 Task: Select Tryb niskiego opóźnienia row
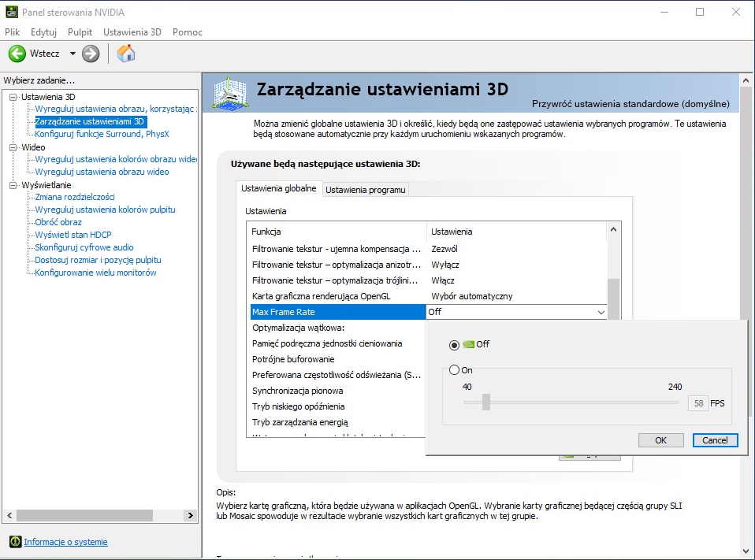[x=338, y=406]
